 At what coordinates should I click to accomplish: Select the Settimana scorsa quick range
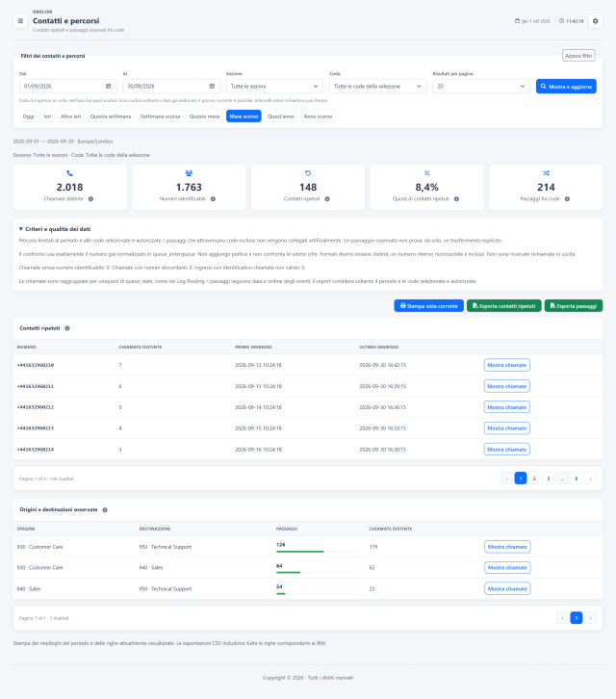coord(160,116)
